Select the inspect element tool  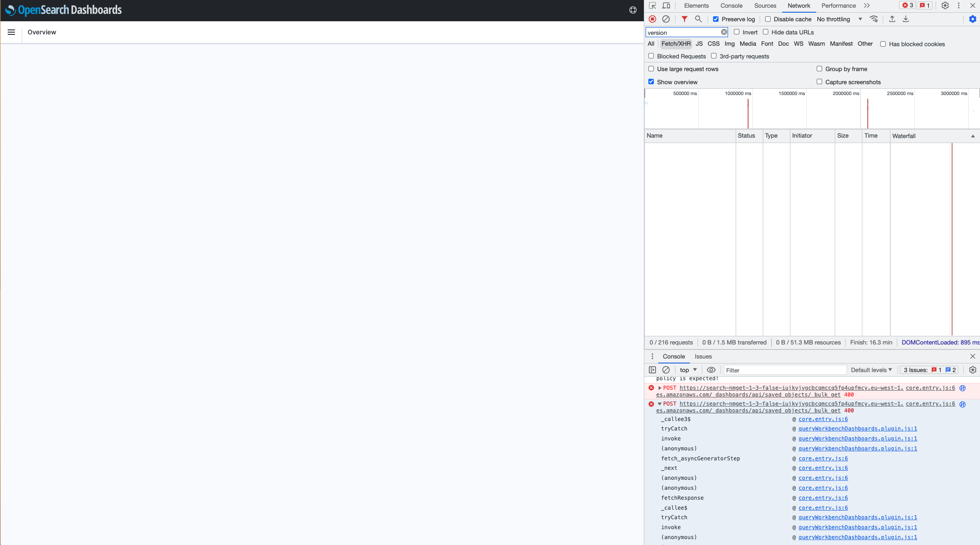coord(652,5)
